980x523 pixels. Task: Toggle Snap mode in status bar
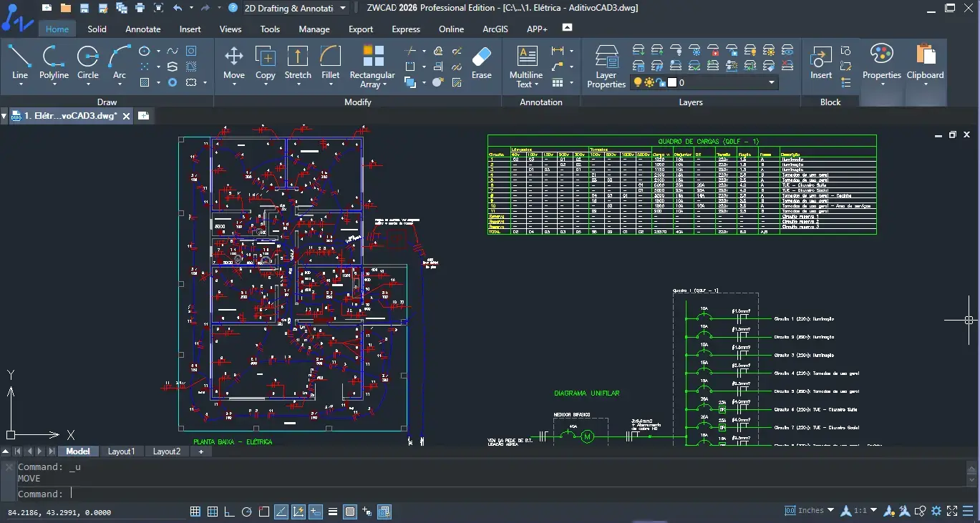(195, 512)
